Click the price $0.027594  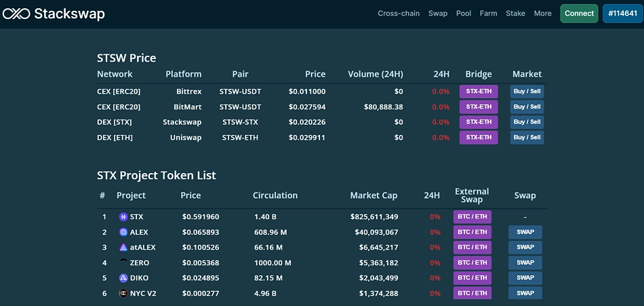pyautogui.click(x=307, y=107)
